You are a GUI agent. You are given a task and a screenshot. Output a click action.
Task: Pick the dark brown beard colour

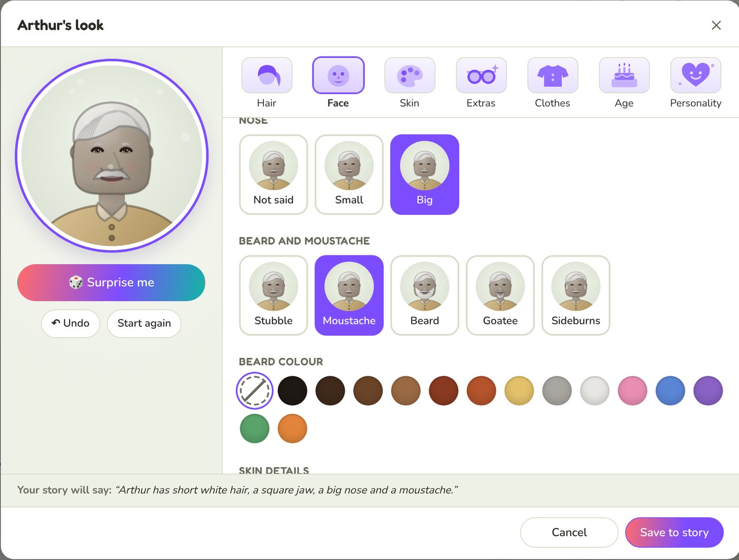point(330,391)
